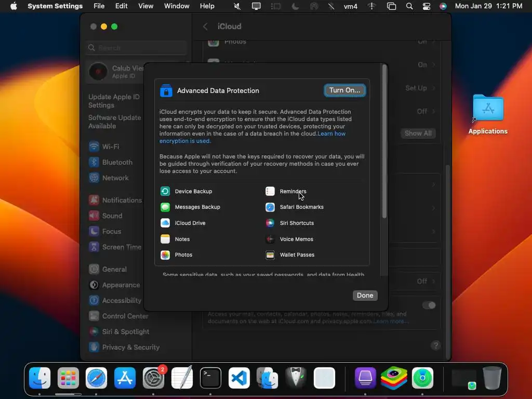Open Terminal from the Dock
This screenshot has height=399, width=532.
[210, 378]
